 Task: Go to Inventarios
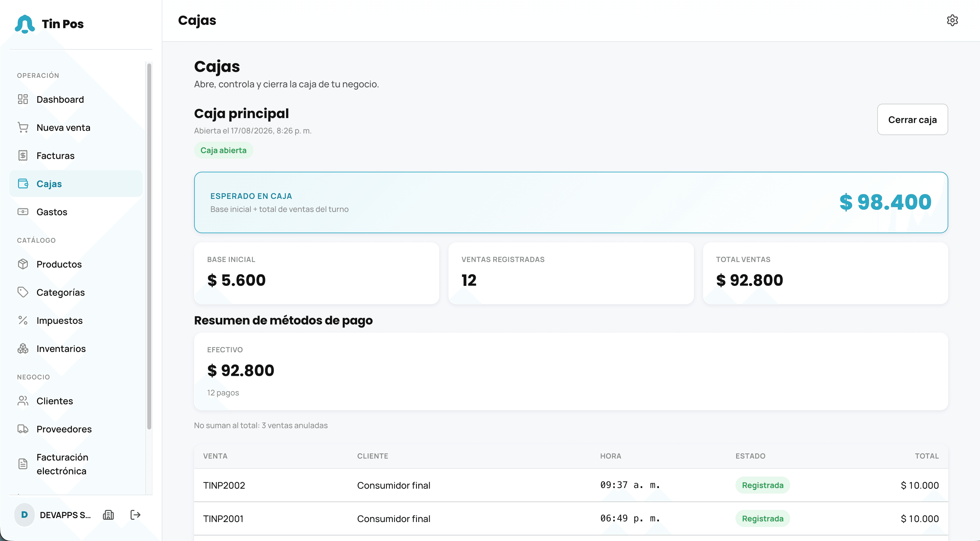tap(76, 348)
